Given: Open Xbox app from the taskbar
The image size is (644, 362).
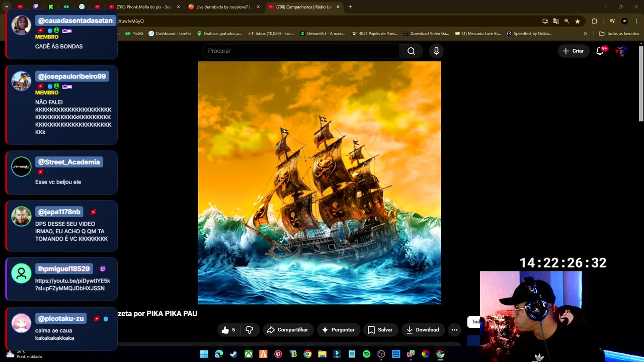Looking at the screenshot, I should pyautogui.click(x=248, y=354).
